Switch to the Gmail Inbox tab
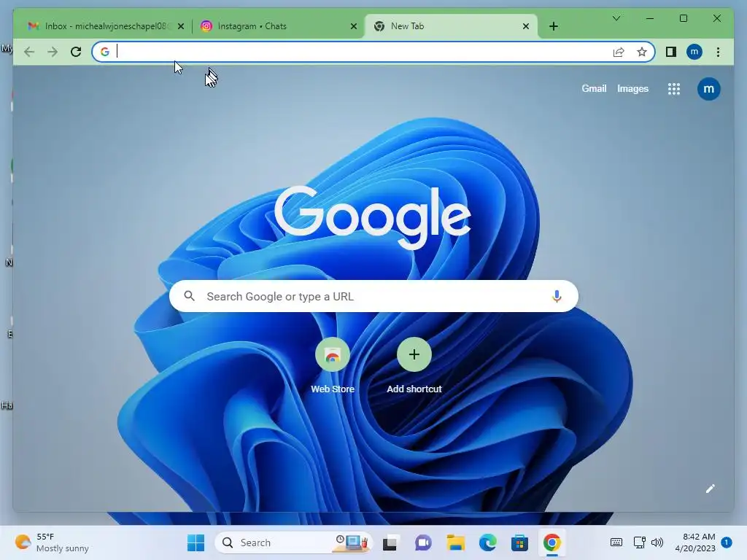Image resolution: width=747 pixels, height=560 pixels. click(105, 26)
